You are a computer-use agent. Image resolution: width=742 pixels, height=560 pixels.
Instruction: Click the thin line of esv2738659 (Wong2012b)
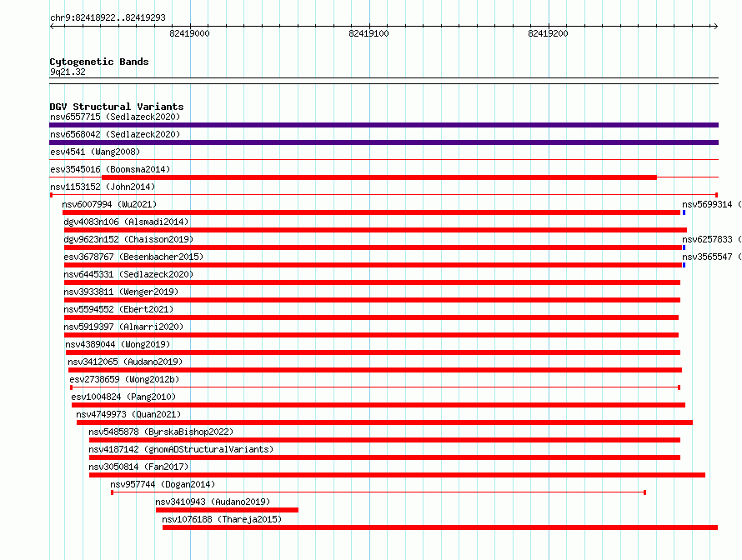(375, 387)
